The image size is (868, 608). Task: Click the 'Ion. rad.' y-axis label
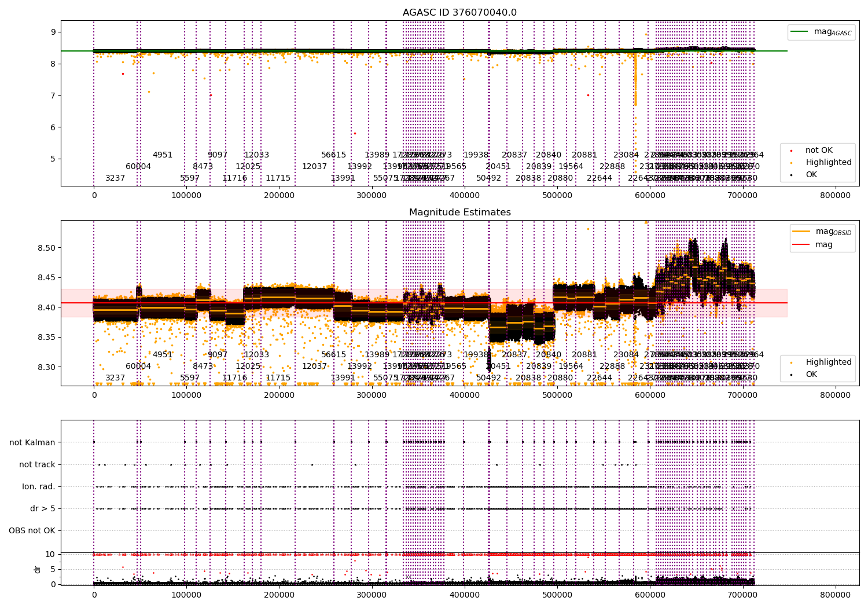[39, 486]
